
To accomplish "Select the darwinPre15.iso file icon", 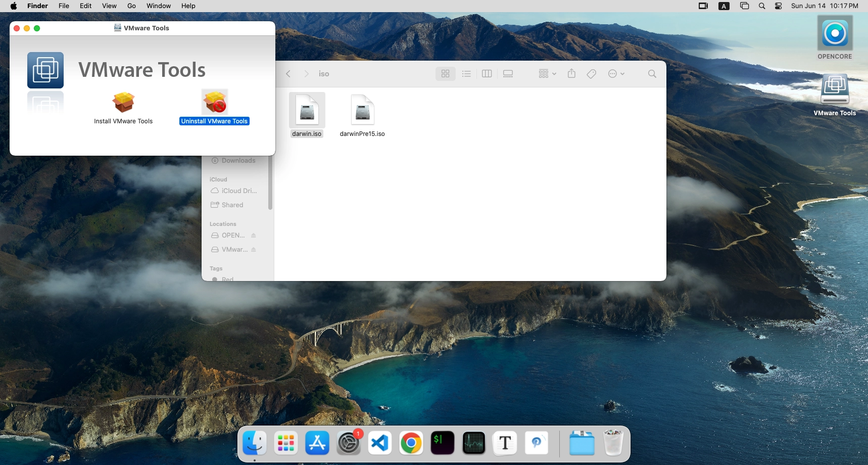I will pyautogui.click(x=362, y=110).
